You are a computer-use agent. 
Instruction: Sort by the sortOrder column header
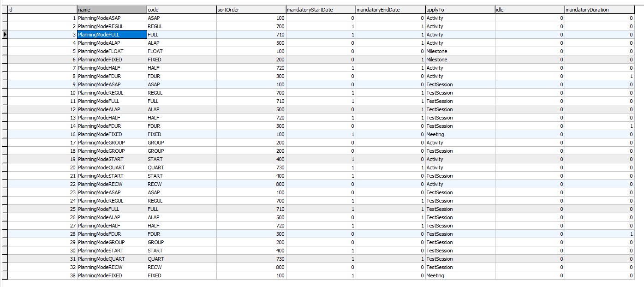(x=251, y=9)
